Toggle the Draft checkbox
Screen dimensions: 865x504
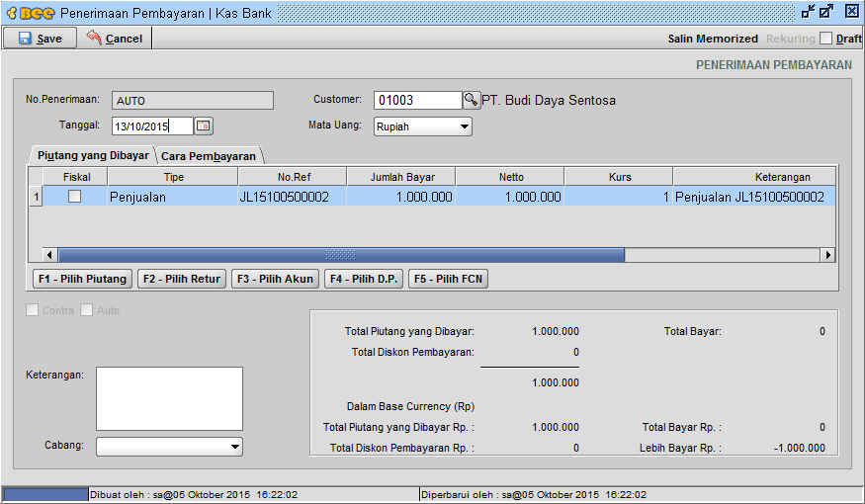[825, 39]
